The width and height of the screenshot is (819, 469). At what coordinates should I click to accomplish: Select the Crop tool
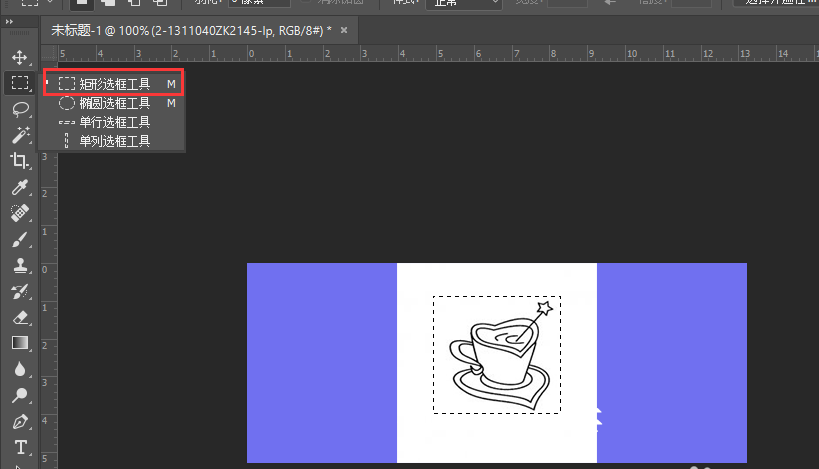tap(19, 161)
